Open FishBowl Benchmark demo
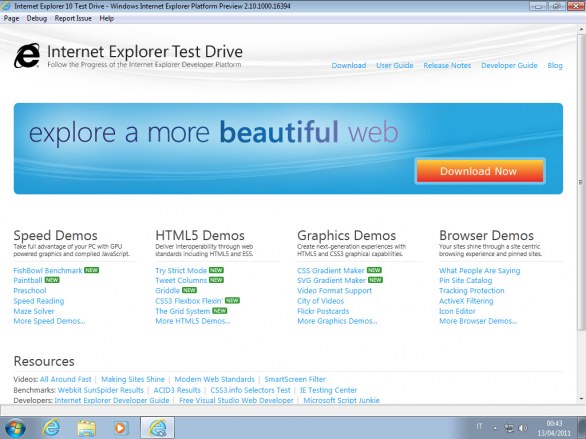 [48, 270]
